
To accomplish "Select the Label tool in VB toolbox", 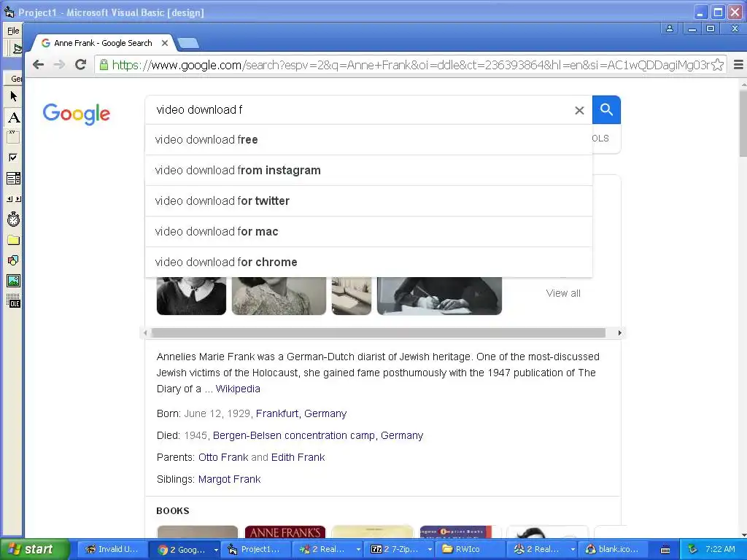I will (x=13, y=117).
